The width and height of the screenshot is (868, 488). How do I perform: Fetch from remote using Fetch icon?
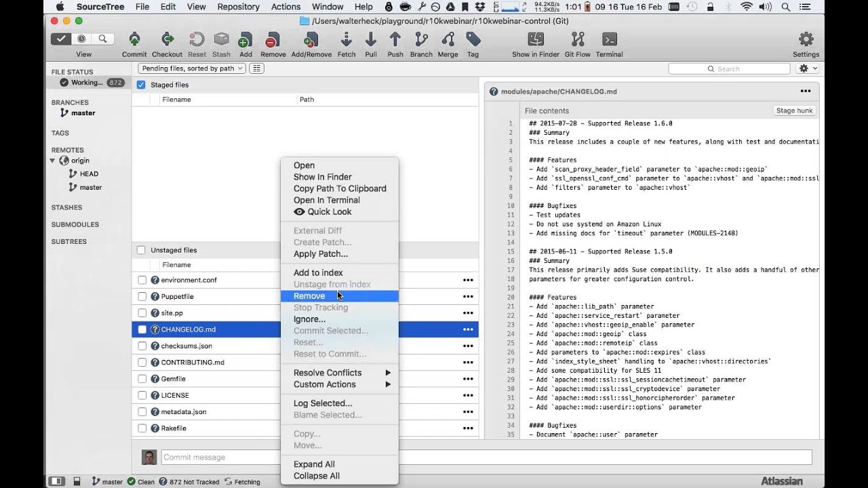pyautogui.click(x=347, y=40)
